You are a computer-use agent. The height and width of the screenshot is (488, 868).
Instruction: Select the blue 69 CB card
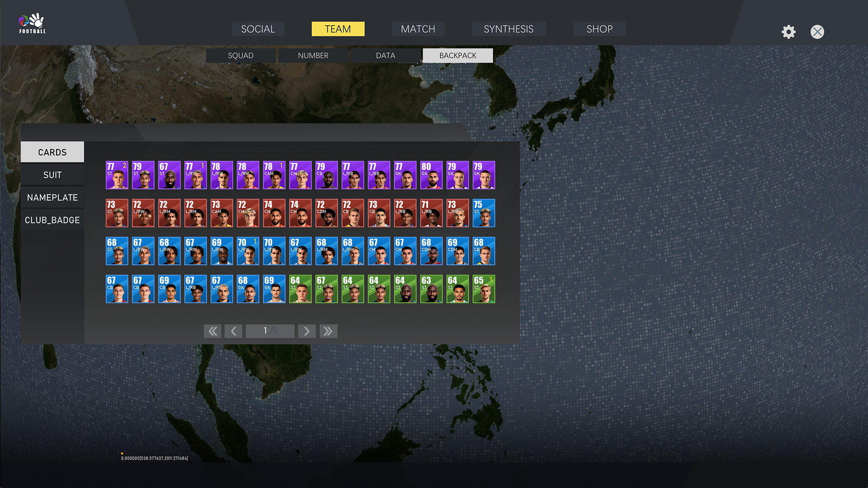click(x=170, y=289)
